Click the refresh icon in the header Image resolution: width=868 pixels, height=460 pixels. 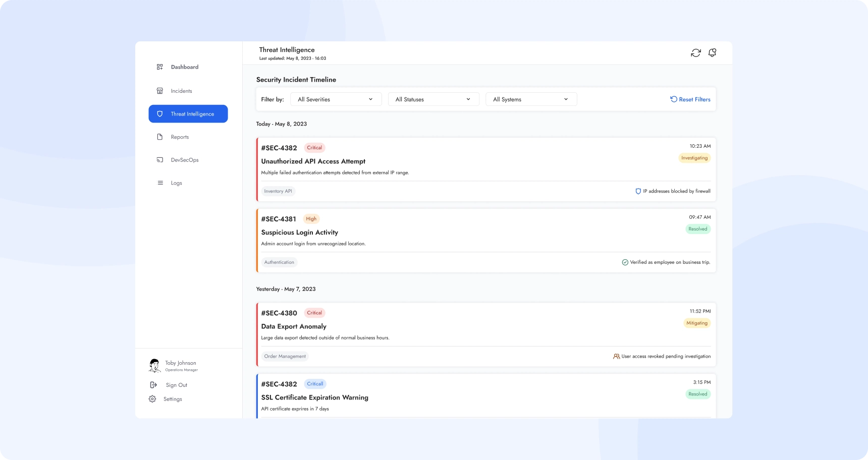pyautogui.click(x=696, y=53)
